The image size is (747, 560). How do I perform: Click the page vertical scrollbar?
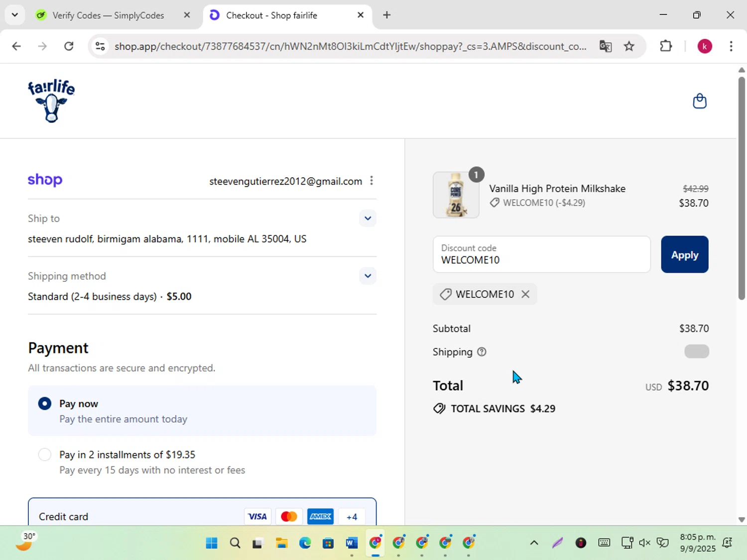[x=742, y=189]
